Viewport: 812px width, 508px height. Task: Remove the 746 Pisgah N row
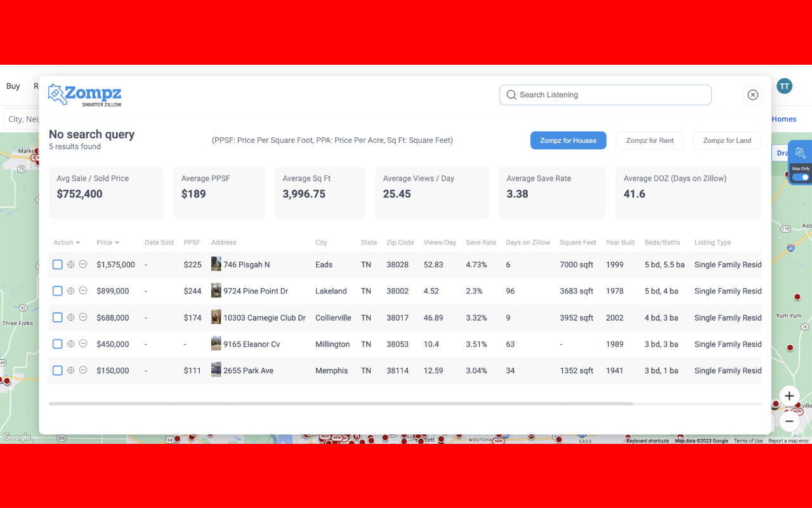83,264
